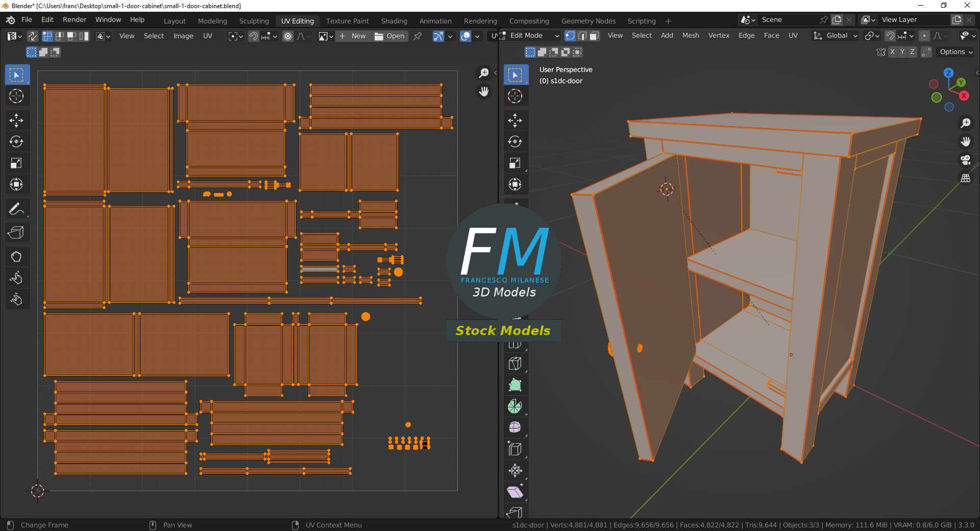Click the View Layer name field
Viewport: 980px width, 531px height.
(x=915, y=20)
